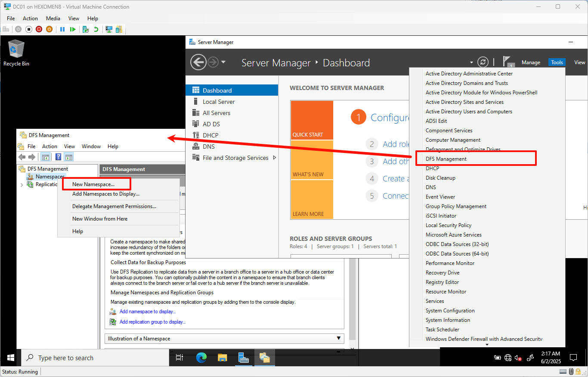Refresh Server Manager
Image resolution: width=588 pixels, height=377 pixels.
[x=483, y=62]
